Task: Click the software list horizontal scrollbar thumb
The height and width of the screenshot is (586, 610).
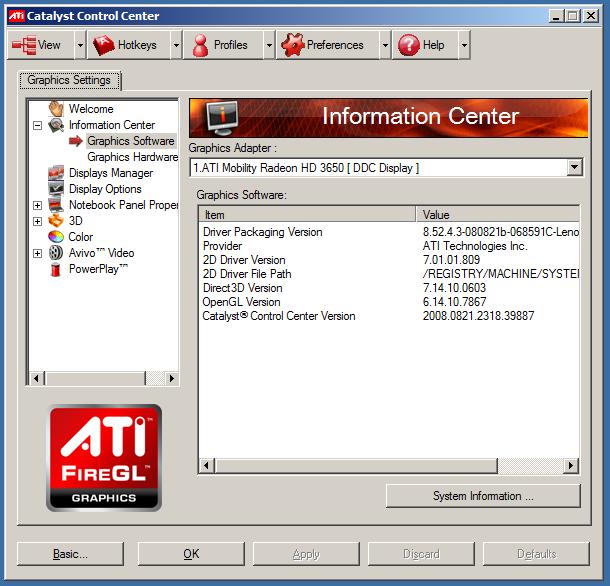Action: (x=356, y=465)
